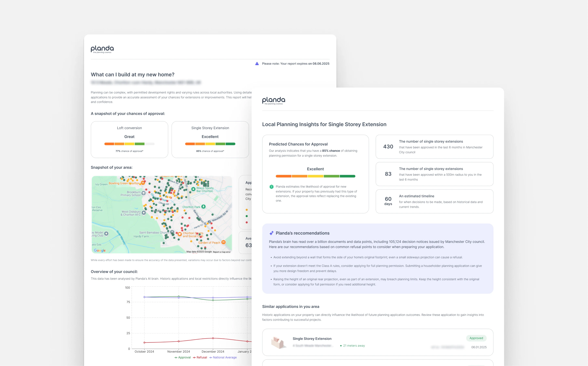The image size is (588, 366).
Task: Click the Google logo on the map
Action: coord(100,250)
